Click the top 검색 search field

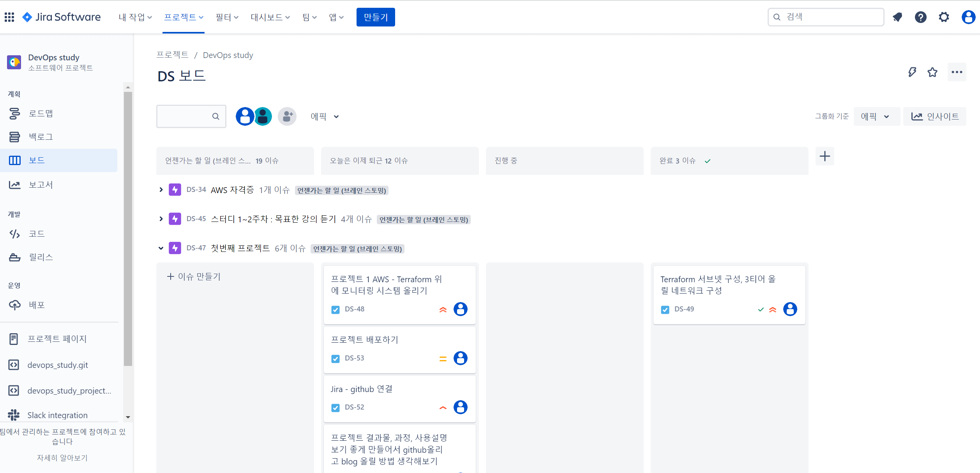[826, 17]
